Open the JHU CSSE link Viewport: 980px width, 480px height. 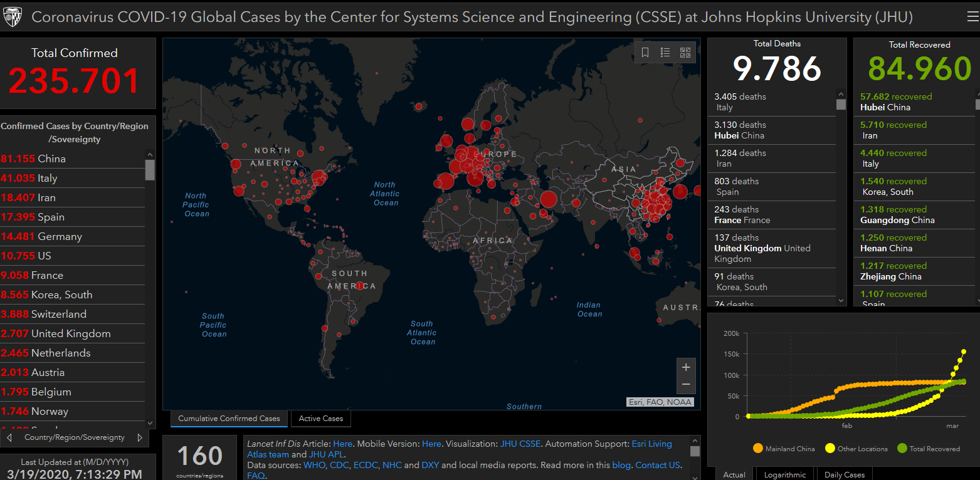[520, 444]
